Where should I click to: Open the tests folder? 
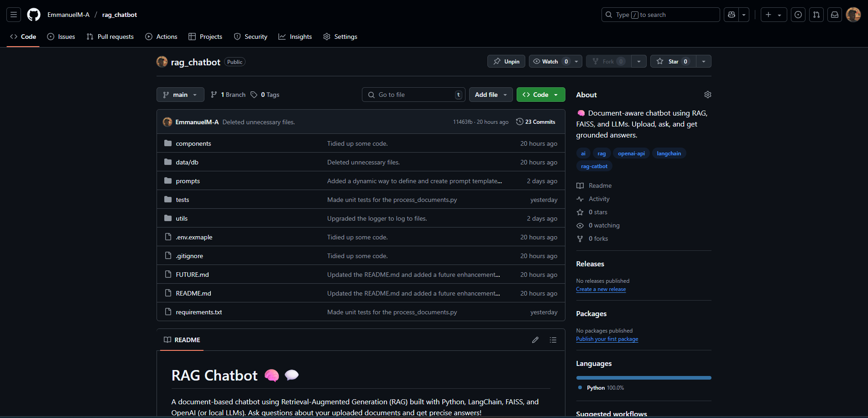pos(183,200)
